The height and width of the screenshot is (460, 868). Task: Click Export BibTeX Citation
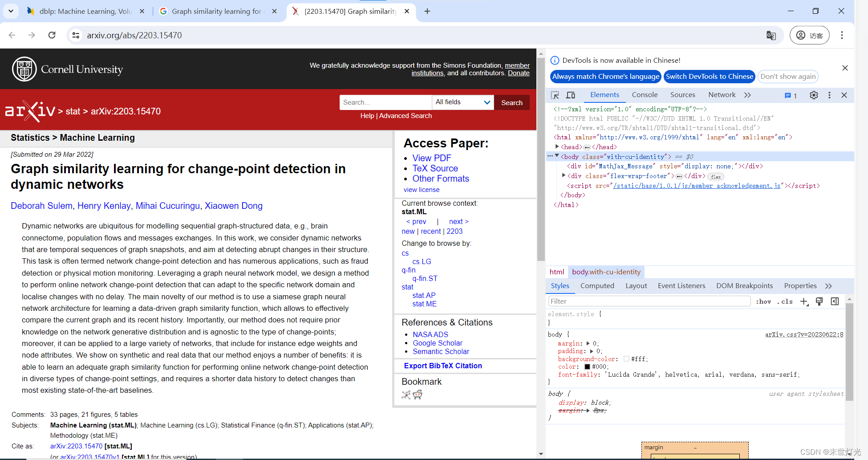coord(443,366)
